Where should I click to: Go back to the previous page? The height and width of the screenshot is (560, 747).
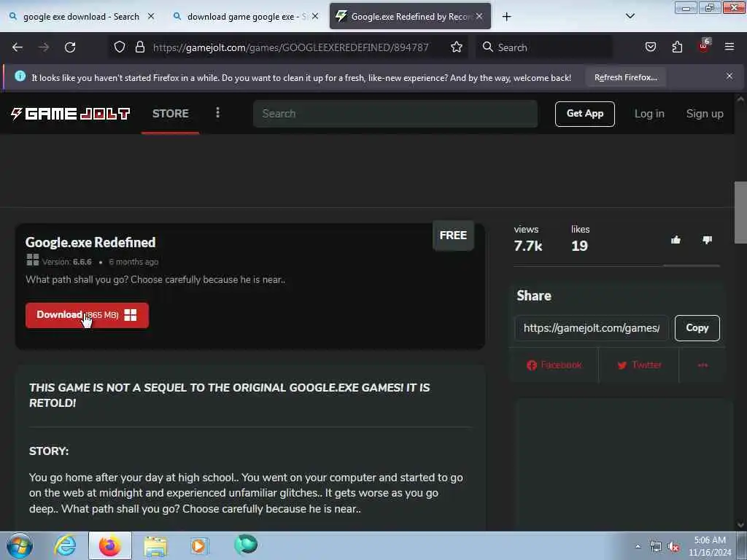coord(18,47)
